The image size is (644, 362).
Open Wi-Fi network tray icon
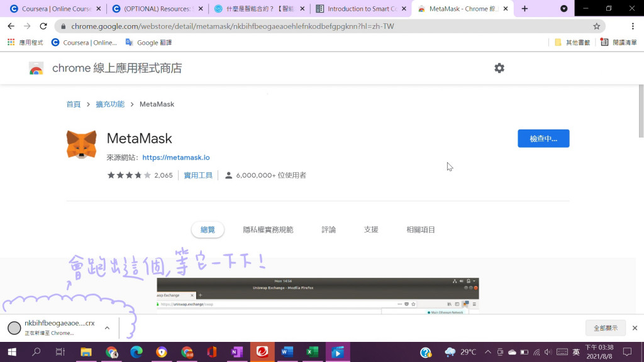[536, 352]
